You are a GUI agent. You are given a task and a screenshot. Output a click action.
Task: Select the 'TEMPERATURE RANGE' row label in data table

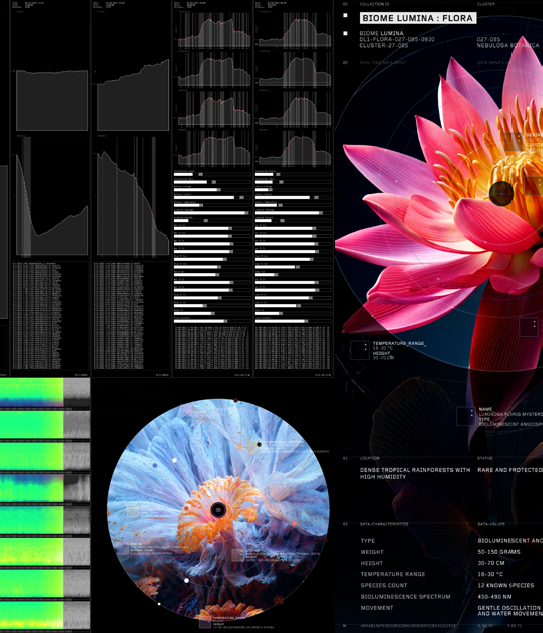393,574
